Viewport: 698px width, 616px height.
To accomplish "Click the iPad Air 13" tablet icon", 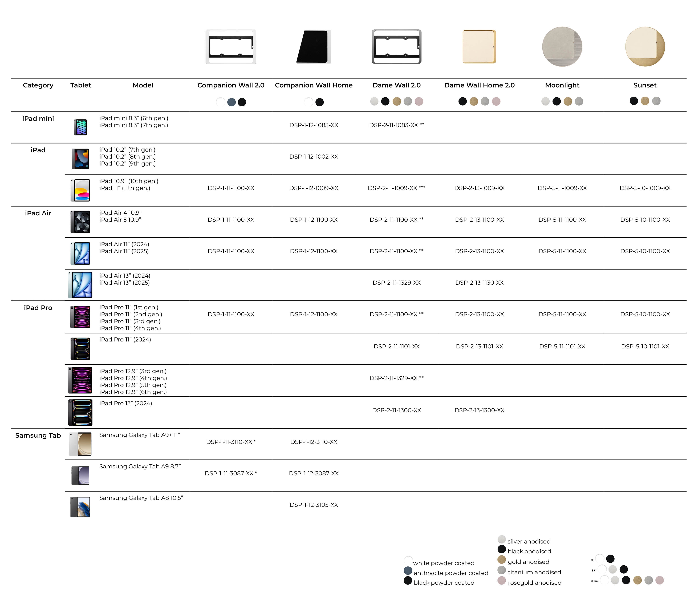I will 81,285.
